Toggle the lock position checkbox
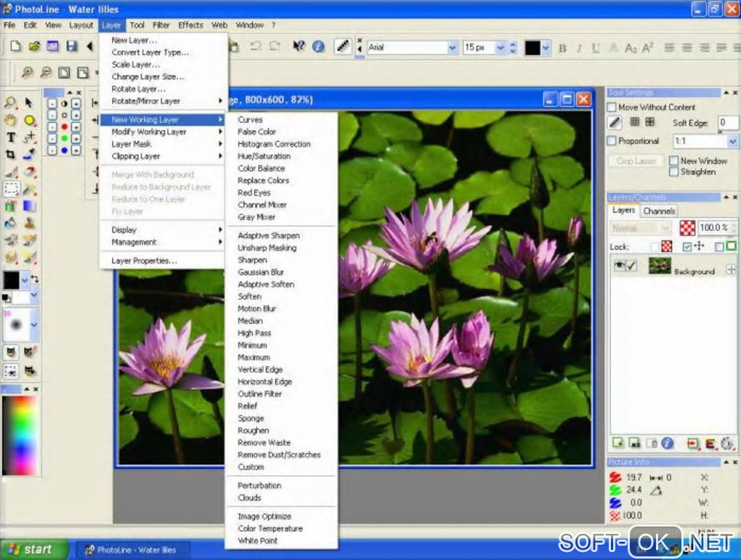741x560 pixels. pos(687,247)
